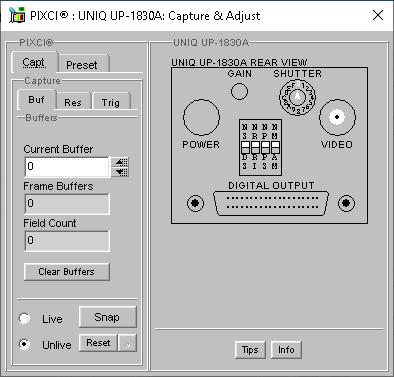Snap a single image

tap(107, 317)
